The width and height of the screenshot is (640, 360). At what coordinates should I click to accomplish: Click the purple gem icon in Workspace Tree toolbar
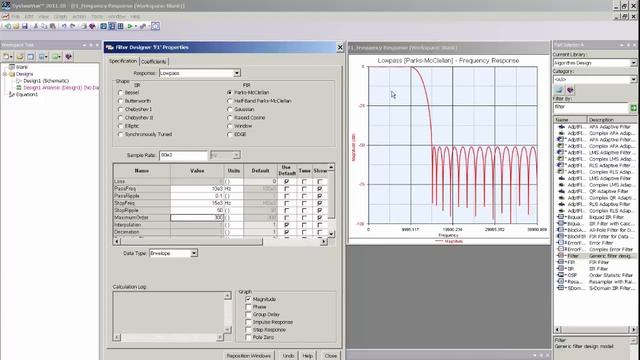69,56
